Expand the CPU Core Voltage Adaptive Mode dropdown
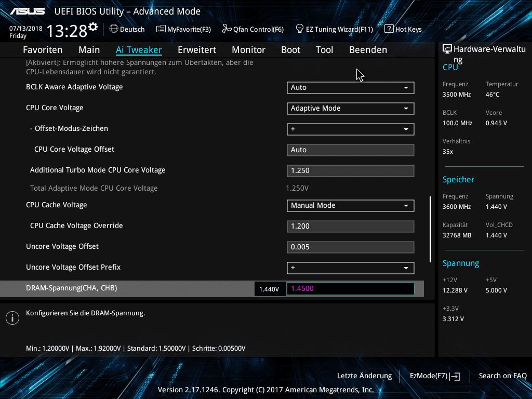The width and height of the screenshot is (532, 399). tap(351, 108)
